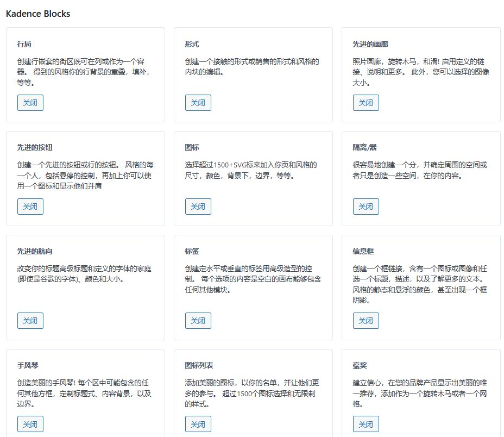The width and height of the screenshot is (504, 437).
Task: Click 关闭 in the 手风琴 card
Action: [x=30, y=424]
